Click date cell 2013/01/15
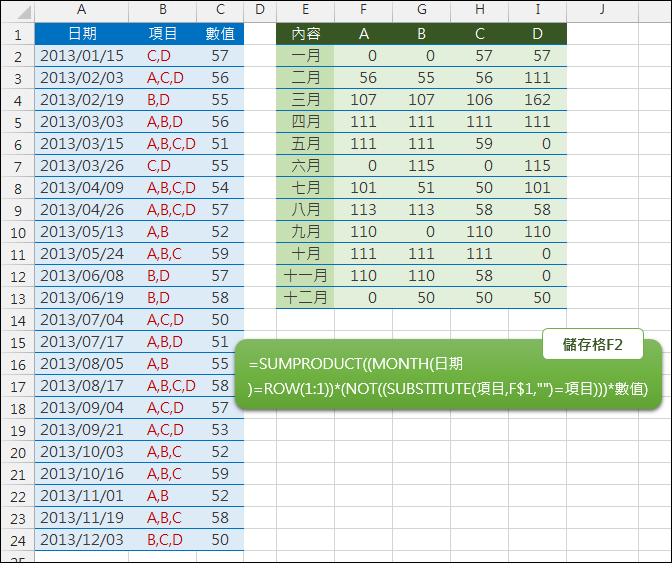Viewport: 672px width, 563px height. pyautogui.click(x=81, y=56)
